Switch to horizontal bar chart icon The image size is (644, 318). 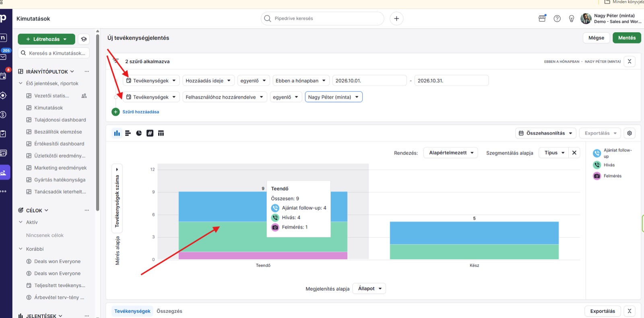128,133
